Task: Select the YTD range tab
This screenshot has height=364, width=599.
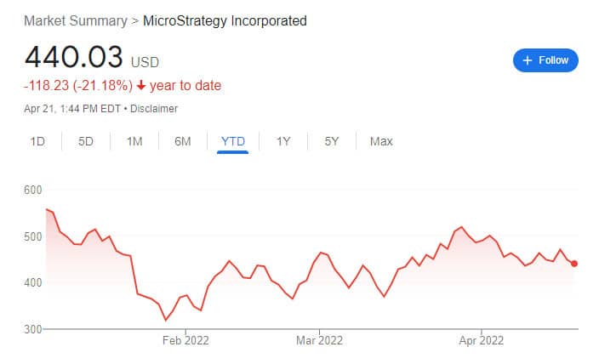Action: click(232, 141)
